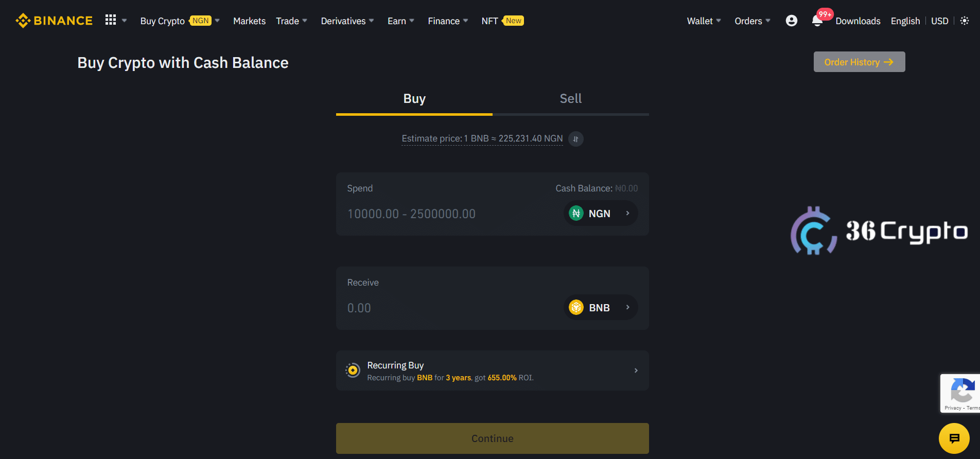This screenshot has width=980, height=459.
Task: Click the 99+ notification badge
Action: point(825,14)
